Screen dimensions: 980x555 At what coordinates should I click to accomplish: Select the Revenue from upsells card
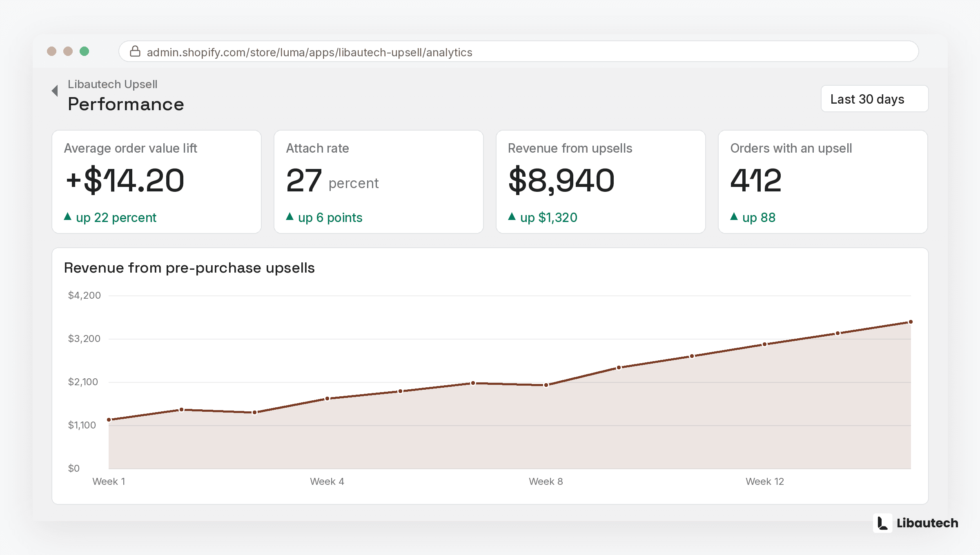(x=601, y=182)
